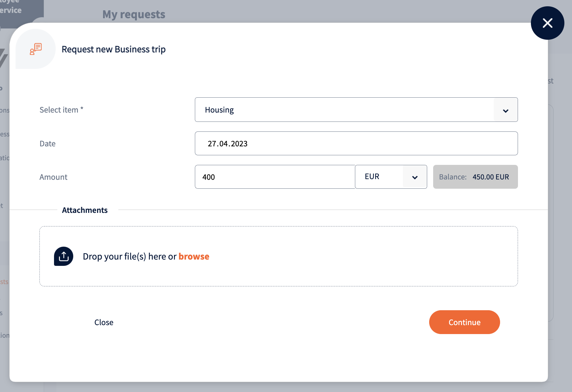572x392 pixels.
Task: Click the Amount field label
Action: pyautogui.click(x=53, y=177)
